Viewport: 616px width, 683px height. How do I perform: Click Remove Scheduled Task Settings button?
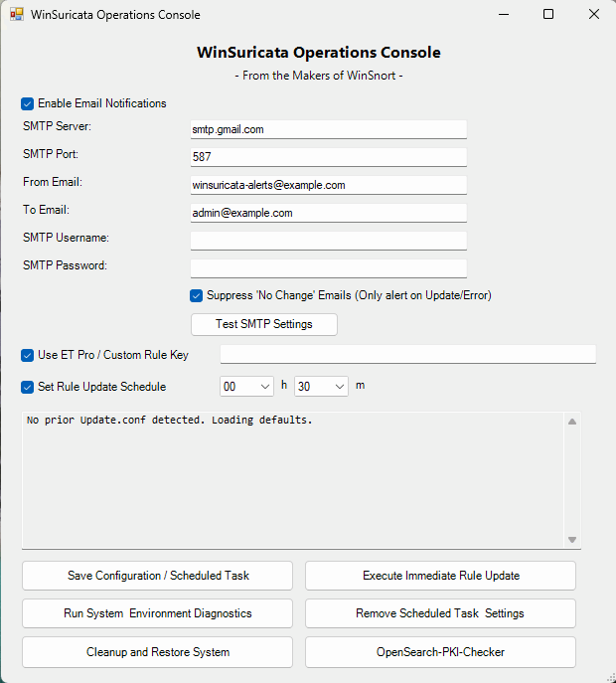coord(440,613)
